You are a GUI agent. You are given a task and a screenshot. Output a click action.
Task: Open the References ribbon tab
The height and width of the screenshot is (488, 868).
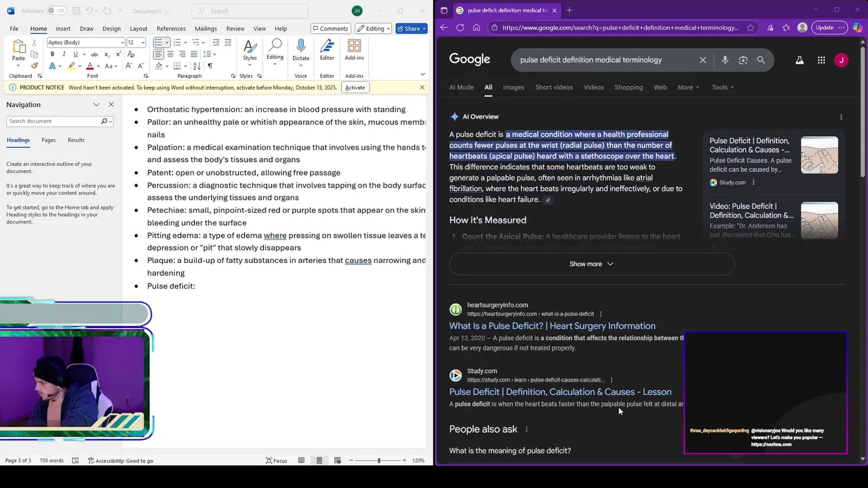tap(171, 28)
